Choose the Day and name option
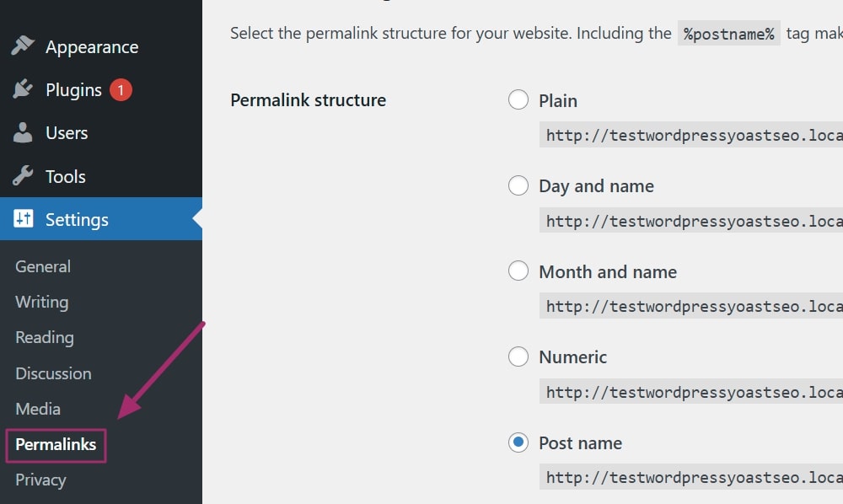 pos(518,185)
